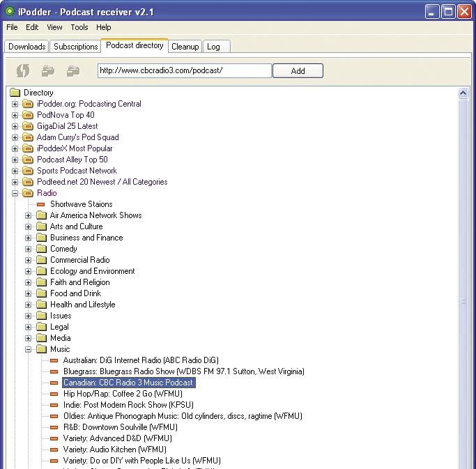This screenshot has height=469, width=476.
Task: Click the Radio folder icon
Action: pyautogui.click(x=28, y=193)
